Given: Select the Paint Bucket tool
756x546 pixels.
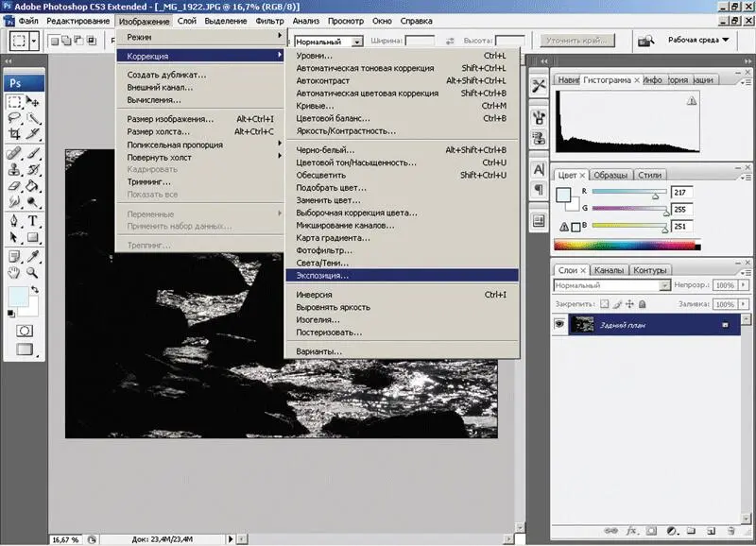Looking at the screenshot, I should (x=32, y=186).
